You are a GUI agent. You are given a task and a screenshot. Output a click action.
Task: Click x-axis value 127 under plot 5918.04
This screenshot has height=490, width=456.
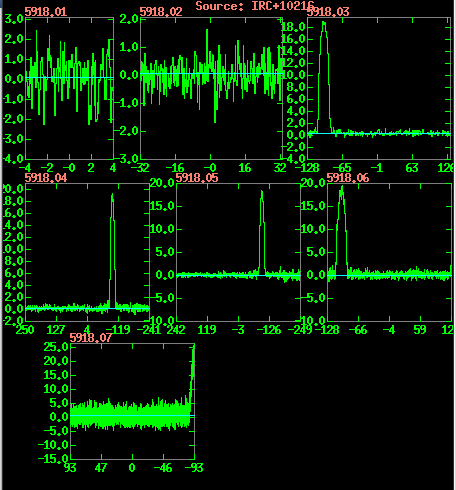(x=56, y=330)
